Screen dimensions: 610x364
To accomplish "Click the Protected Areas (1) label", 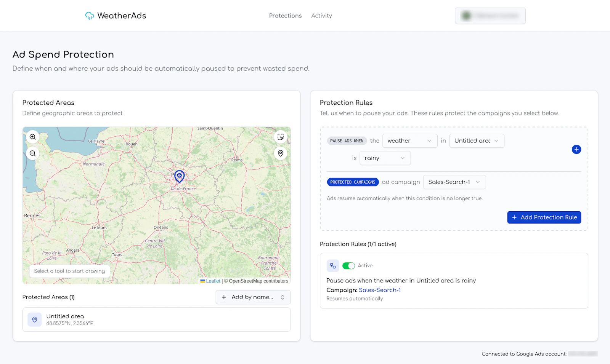I will coord(48,297).
